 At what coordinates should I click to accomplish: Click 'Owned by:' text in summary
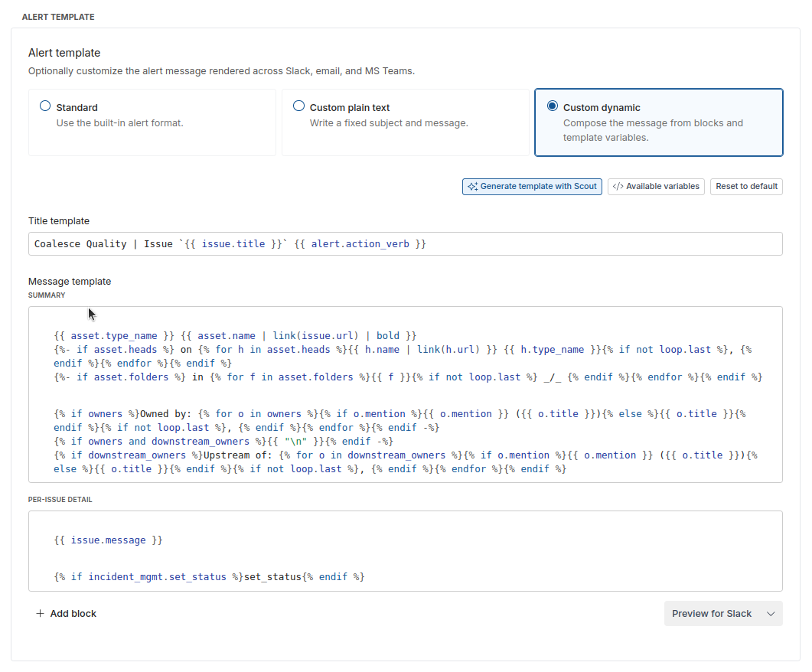click(166, 413)
